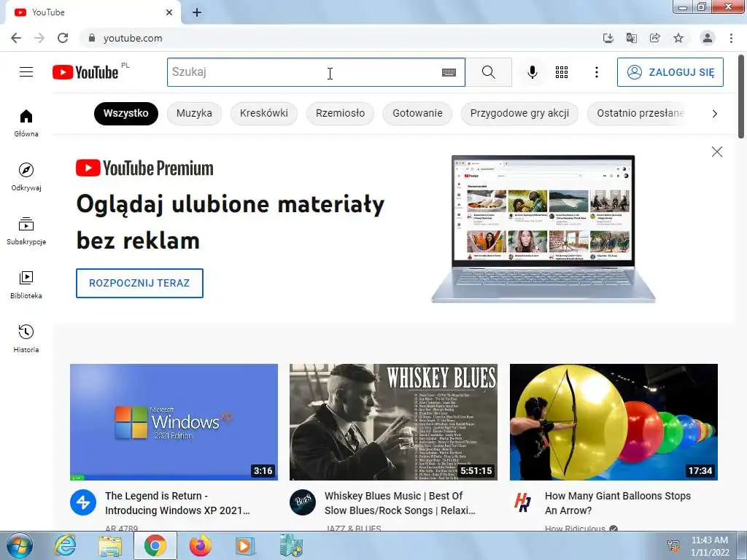Dismiss the YouTube Premium banner
The width and height of the screenshot is (747, 560).
pyautogui.click(x=716, y=152)
